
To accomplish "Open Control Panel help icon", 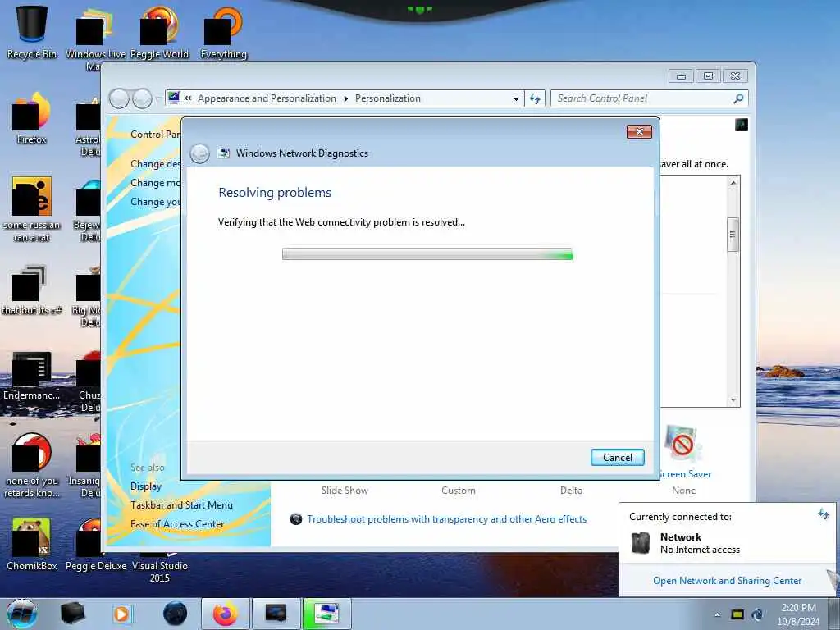I will 742,125.
